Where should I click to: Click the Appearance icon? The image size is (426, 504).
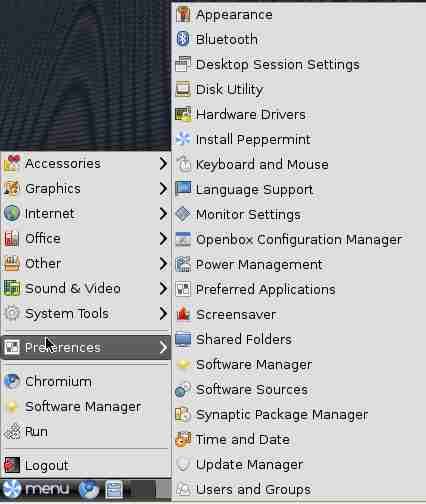tap(183, 15)
